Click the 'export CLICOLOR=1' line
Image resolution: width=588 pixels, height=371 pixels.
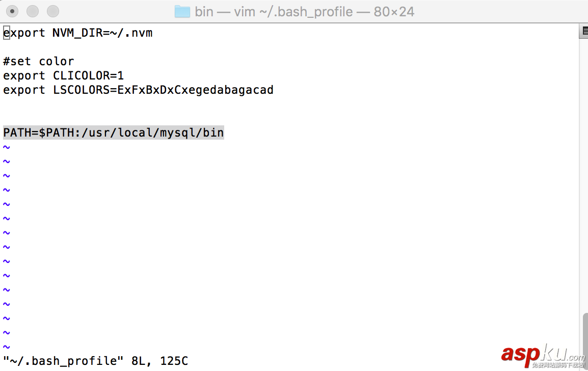(x=63, y=76)
